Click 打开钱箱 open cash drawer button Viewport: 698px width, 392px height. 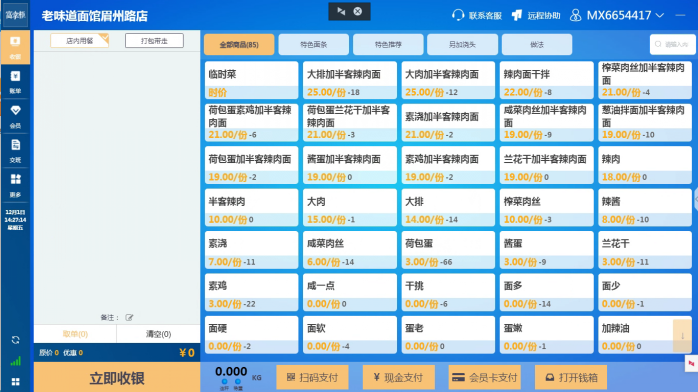pos(571,377)
